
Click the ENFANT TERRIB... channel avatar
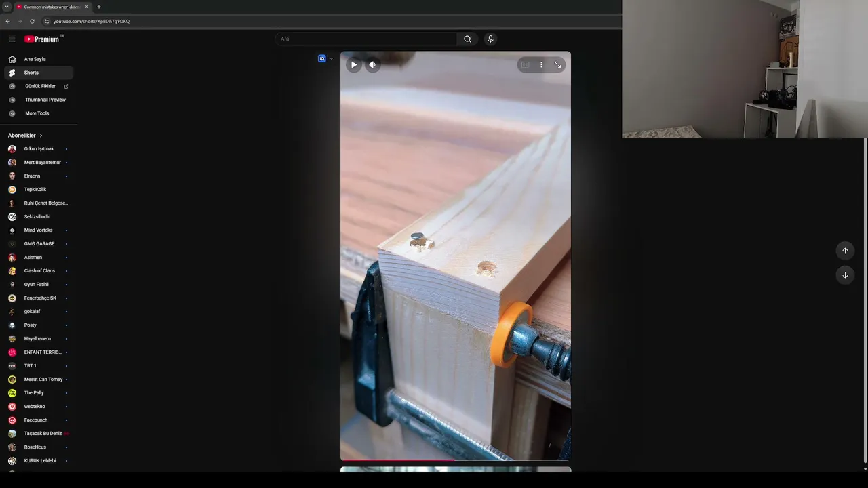[12, 352]
